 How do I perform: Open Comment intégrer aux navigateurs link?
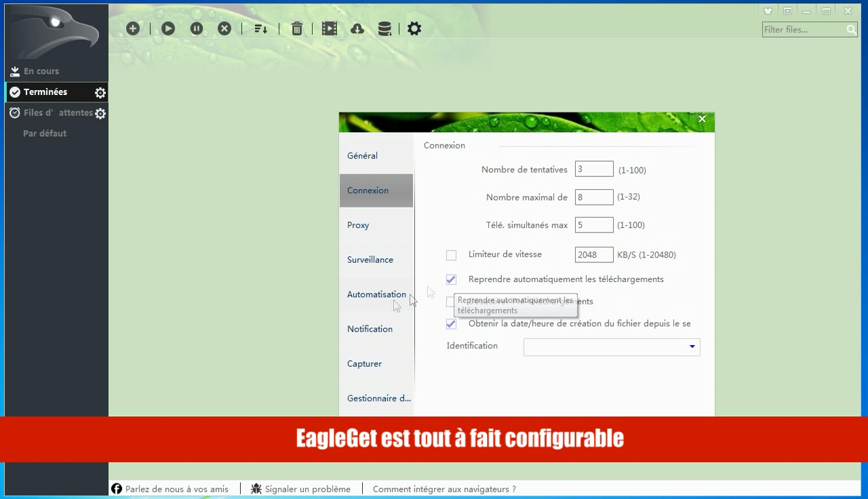tap(444, 489)
